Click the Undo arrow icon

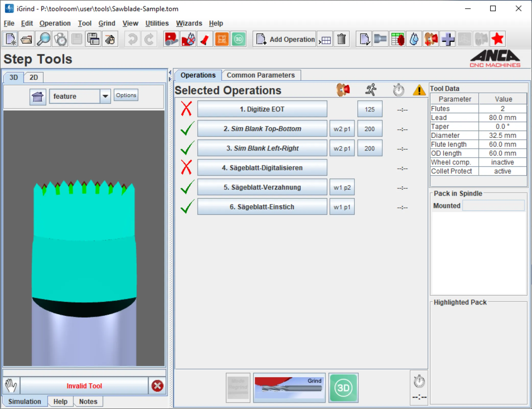(x=132, y=39)
